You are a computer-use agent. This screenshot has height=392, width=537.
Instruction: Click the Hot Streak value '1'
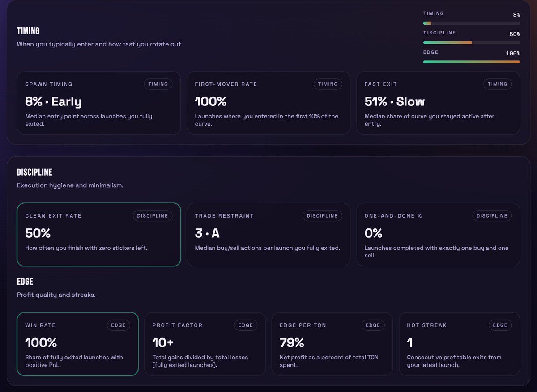[410, 343]
